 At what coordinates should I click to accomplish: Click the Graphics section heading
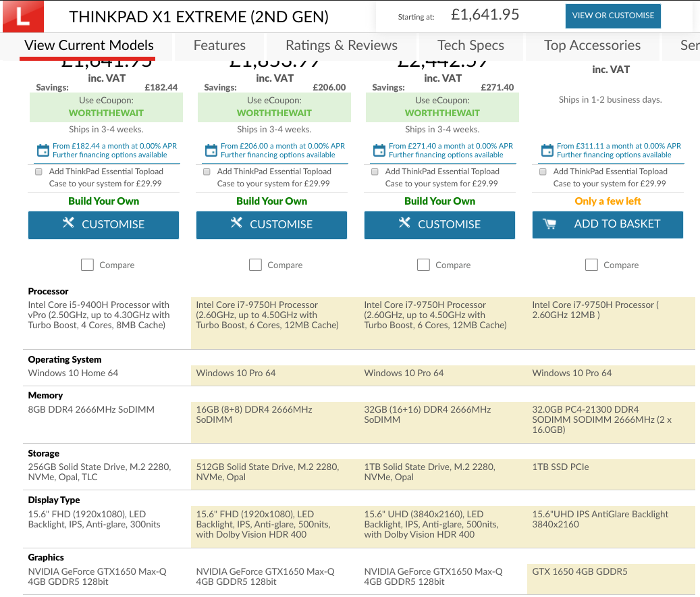(x=46, y=557)
